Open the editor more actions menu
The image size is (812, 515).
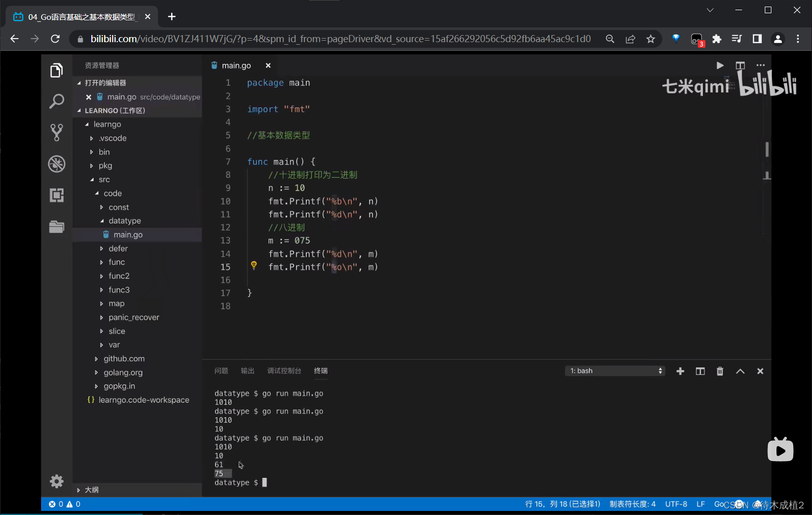(x=760, y=66)
